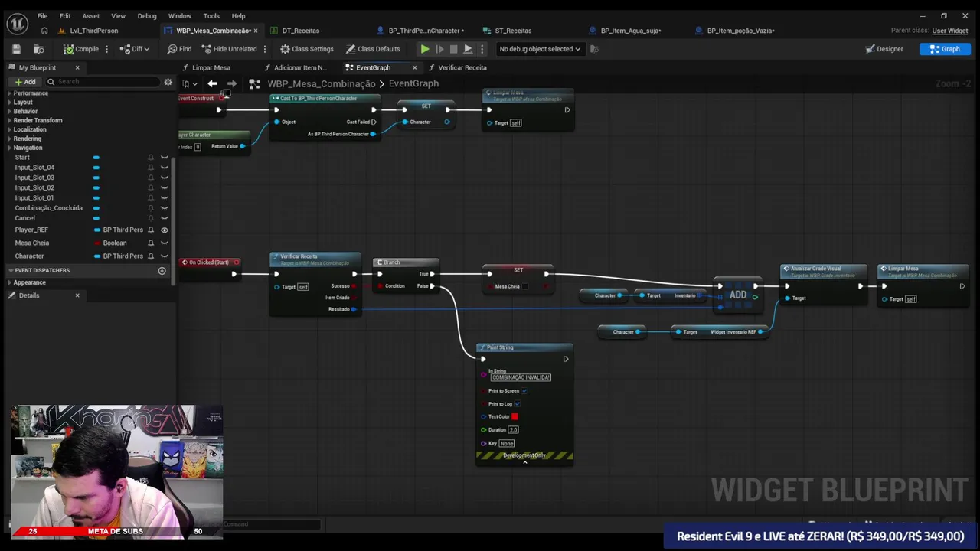This screenshot has width=980, height=551.
Task: Toggle Start variable visibility
Action: 164,158
